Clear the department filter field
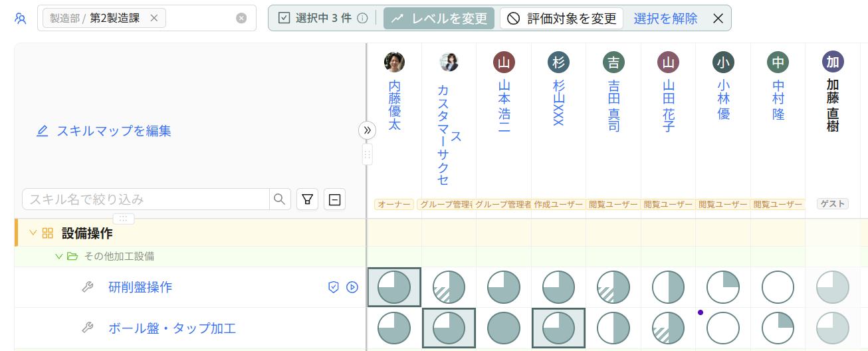Viewport: 868px width, 351px height. pyautogui.click(x=241, y=19)
